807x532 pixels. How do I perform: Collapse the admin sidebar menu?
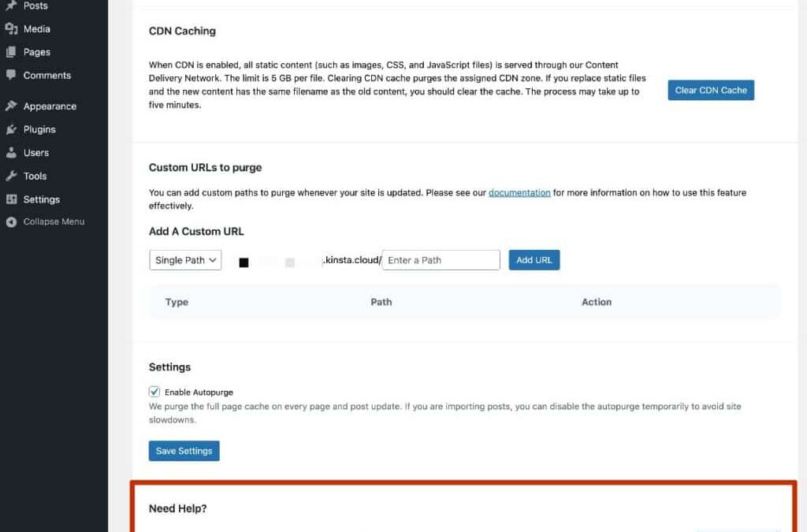[50, 221]
